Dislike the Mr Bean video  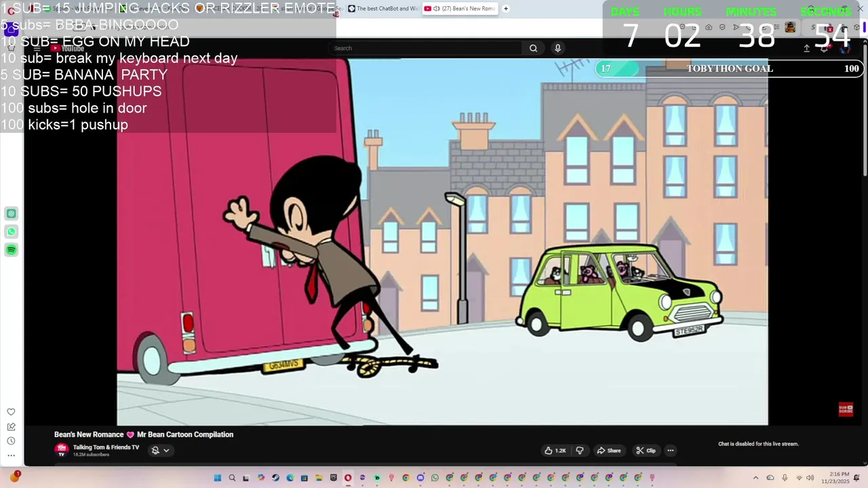pos(580,451)
